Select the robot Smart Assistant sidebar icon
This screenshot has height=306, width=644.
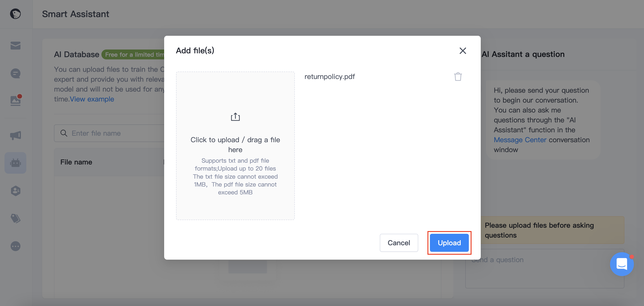16,163
